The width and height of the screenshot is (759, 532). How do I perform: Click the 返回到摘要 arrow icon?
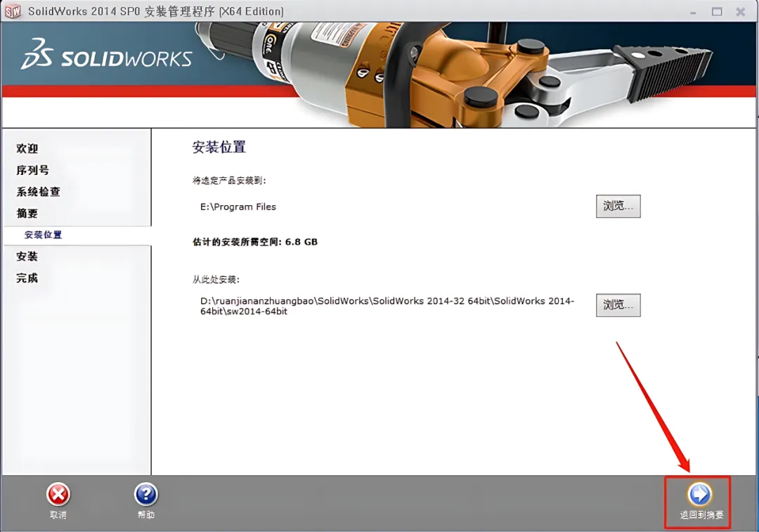699,494
